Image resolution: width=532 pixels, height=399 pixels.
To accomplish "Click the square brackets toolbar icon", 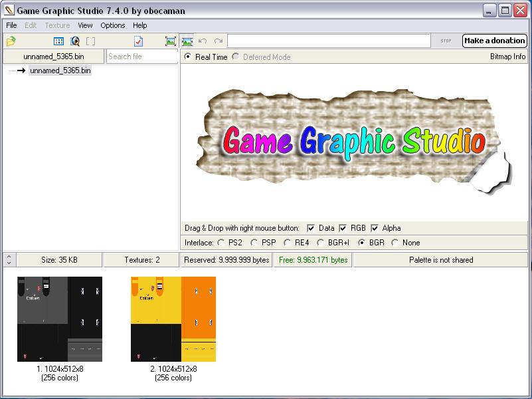I will [x=91, y=41].
